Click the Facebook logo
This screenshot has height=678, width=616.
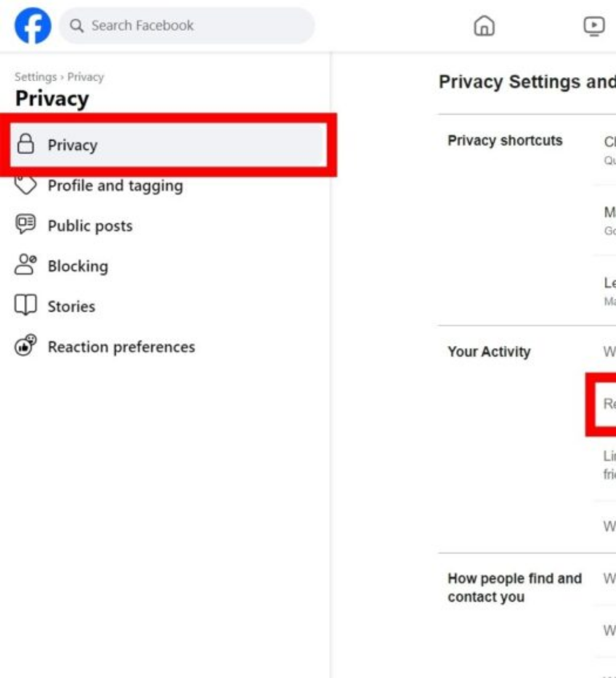click(33, 26)
